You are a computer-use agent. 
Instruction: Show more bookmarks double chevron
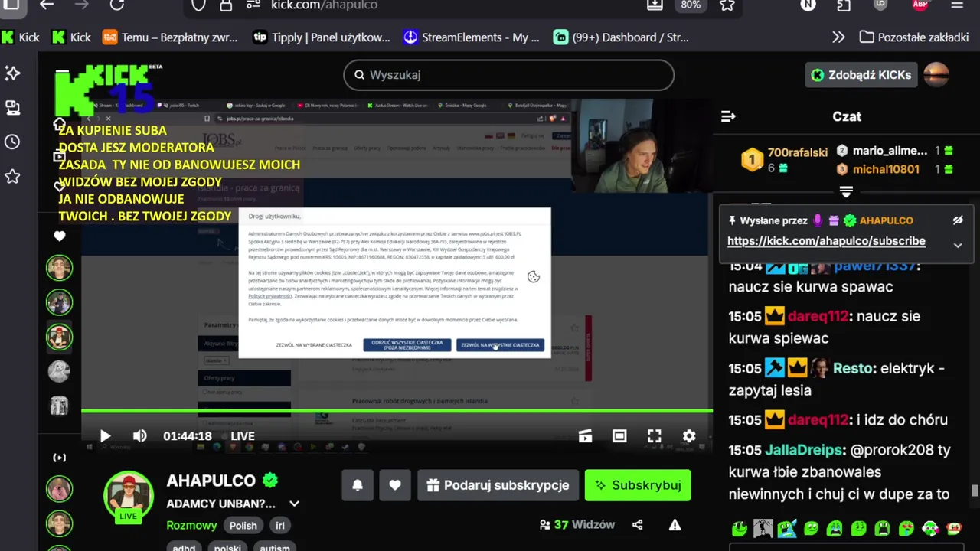pos(838,37)
